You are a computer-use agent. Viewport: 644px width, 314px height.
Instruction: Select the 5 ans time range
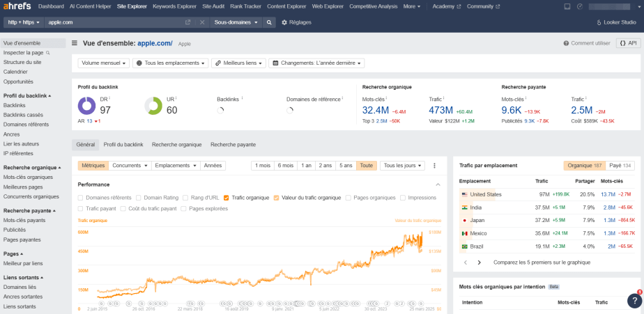(x=346, y=166)
